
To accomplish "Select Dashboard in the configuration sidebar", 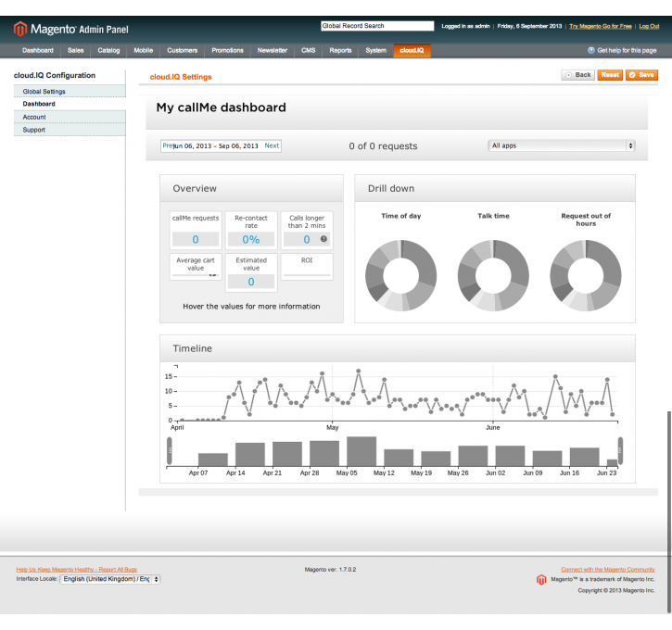I will [x=70, y=104].
